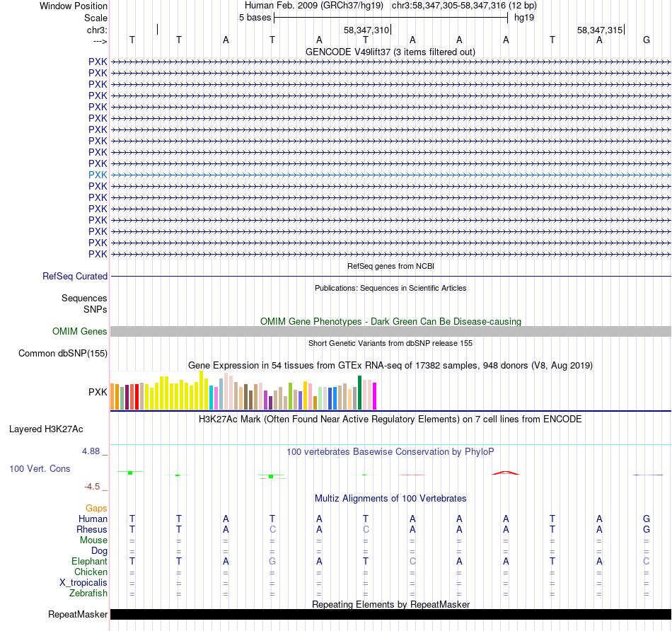Screen dimensions: 672x631
Task: Open the GENCODE V49lift37 track title
Action: pos(390,52)
